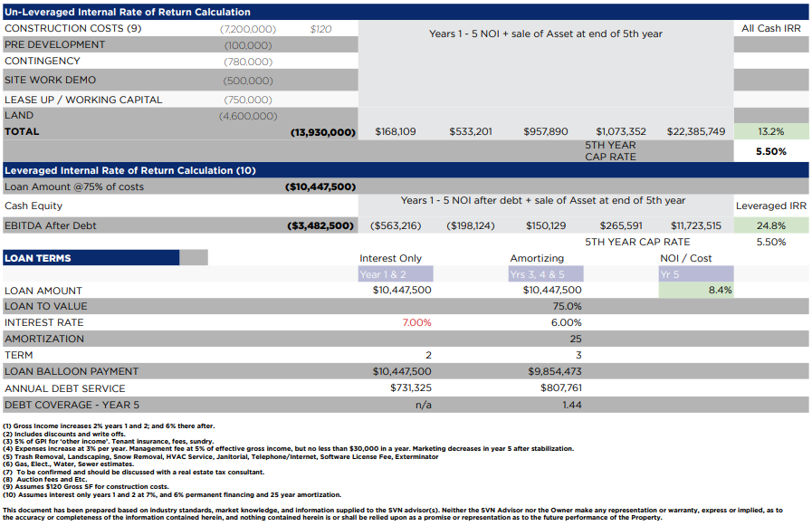
Task: Select the Construction Costs (7,200,000) cell
Action: (248, 29)
